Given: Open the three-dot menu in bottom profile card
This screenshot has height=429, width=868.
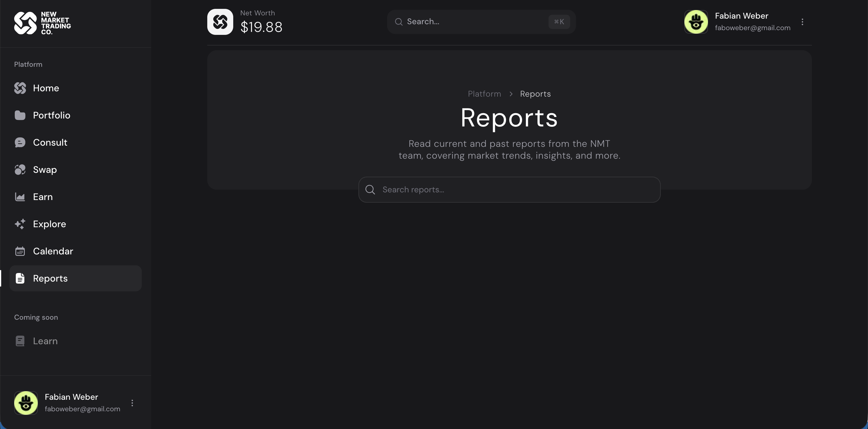Looking at the screenshot, I should (x=132, y=403).
